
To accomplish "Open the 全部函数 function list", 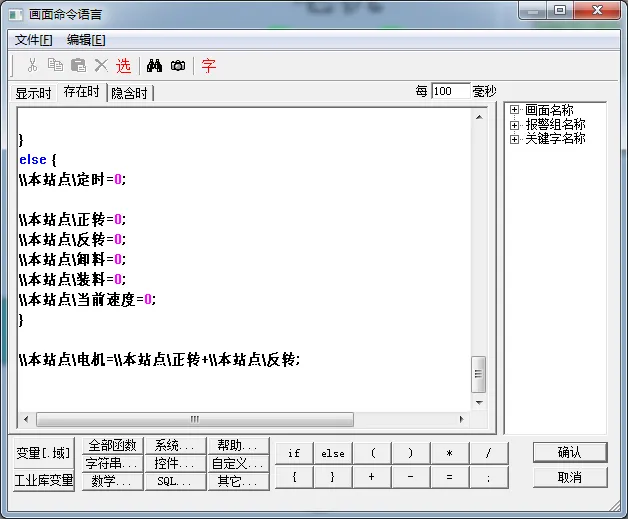I will tap(113, 445).
